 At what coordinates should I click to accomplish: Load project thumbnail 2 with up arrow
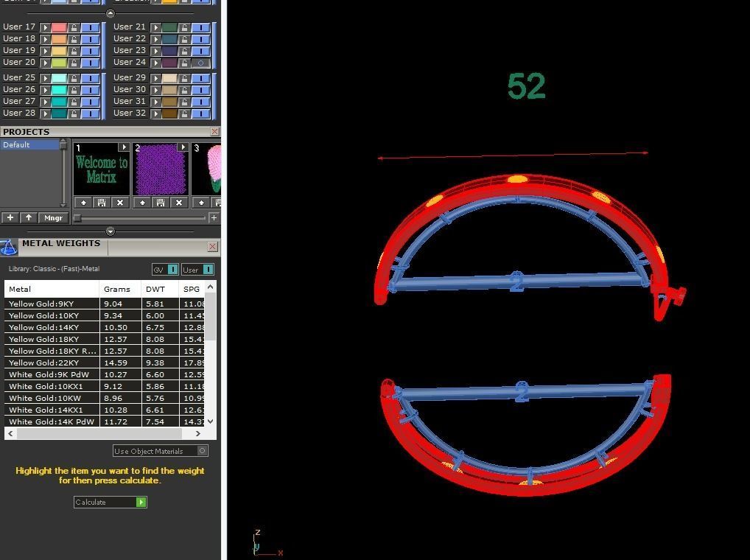[142, 203]
